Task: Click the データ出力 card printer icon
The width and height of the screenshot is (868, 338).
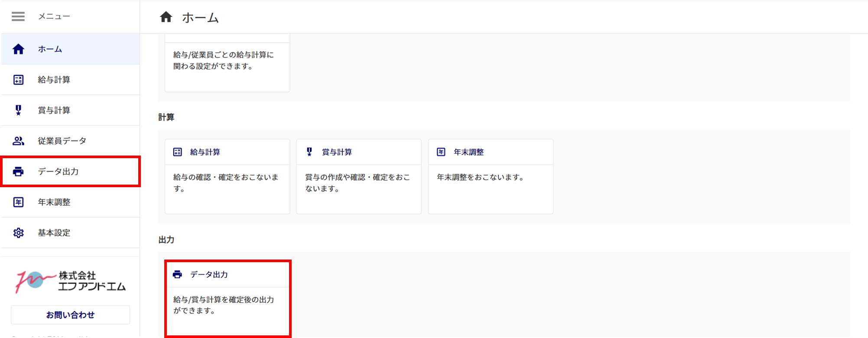Action: coord(177,274)
